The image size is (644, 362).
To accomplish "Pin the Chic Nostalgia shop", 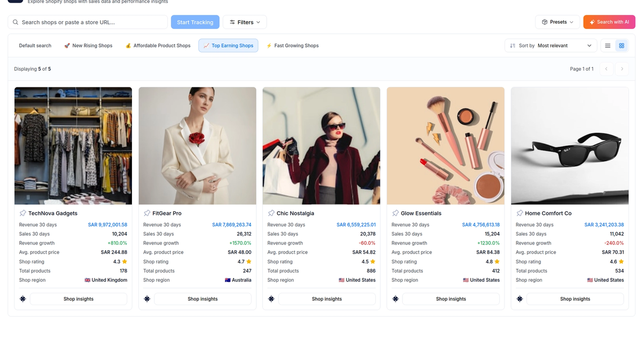I will point(271,213).
